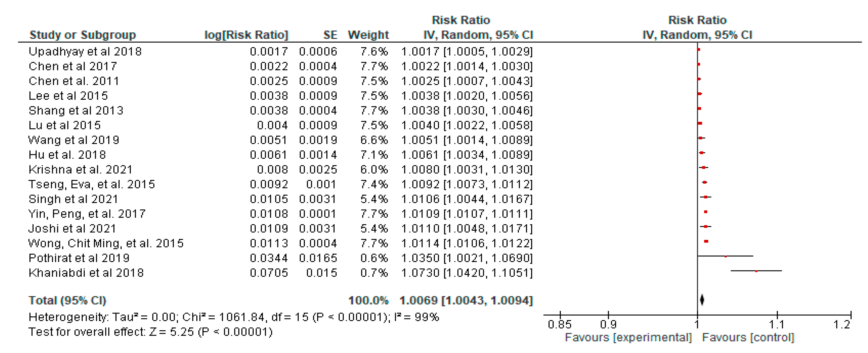
Task: Click the Weight column header
Action: click(368, 35)
